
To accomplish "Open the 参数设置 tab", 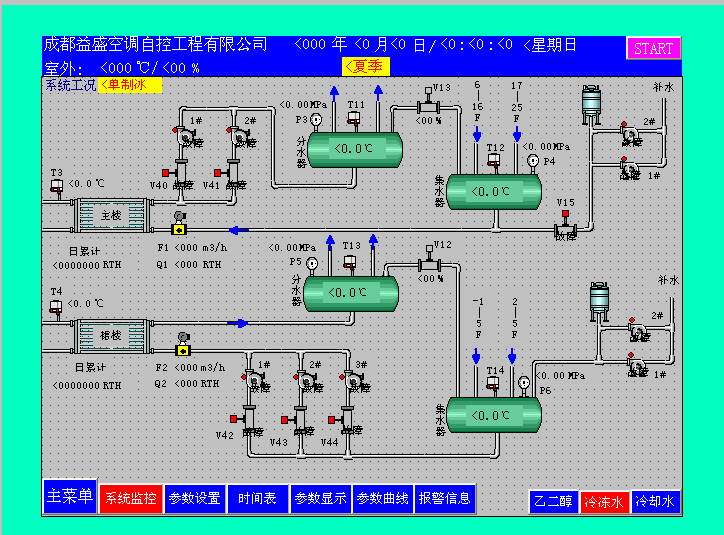I will [x=194, y=499].
